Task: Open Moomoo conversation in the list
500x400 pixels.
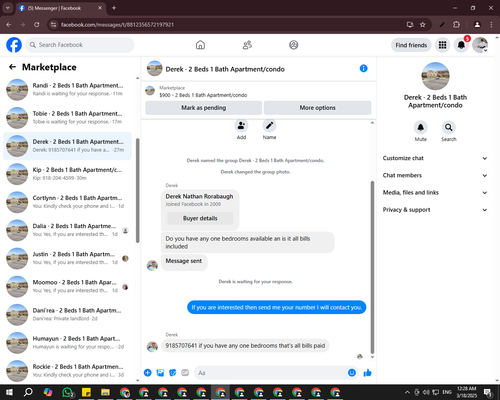Action: pos(67,287)
